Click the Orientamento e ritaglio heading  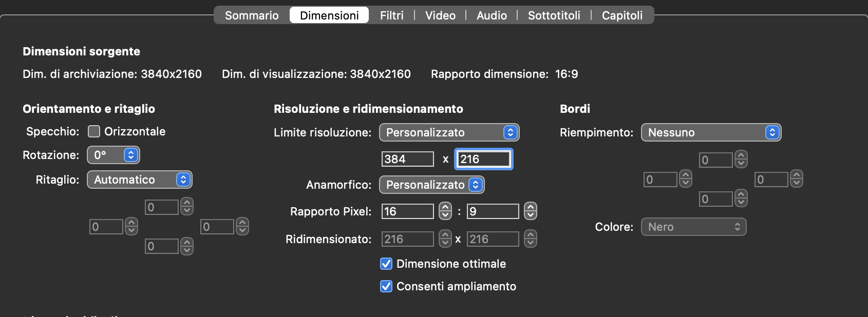(89, 109)
